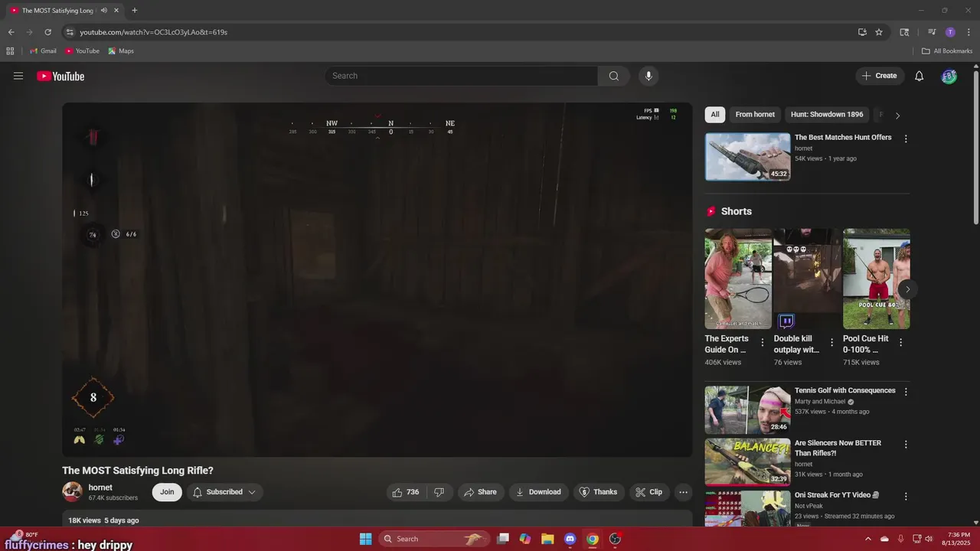The width and height of the screenshot is (980, 551).
Task: Show hidden system tray icons chevron
Action: point(868,539)
